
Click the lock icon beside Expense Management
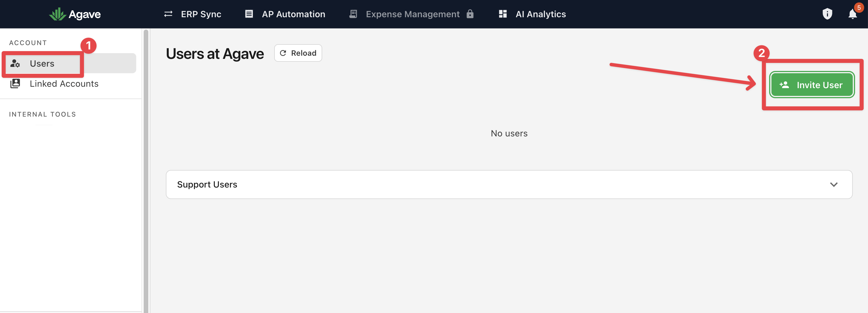click(x=470, y=14)
